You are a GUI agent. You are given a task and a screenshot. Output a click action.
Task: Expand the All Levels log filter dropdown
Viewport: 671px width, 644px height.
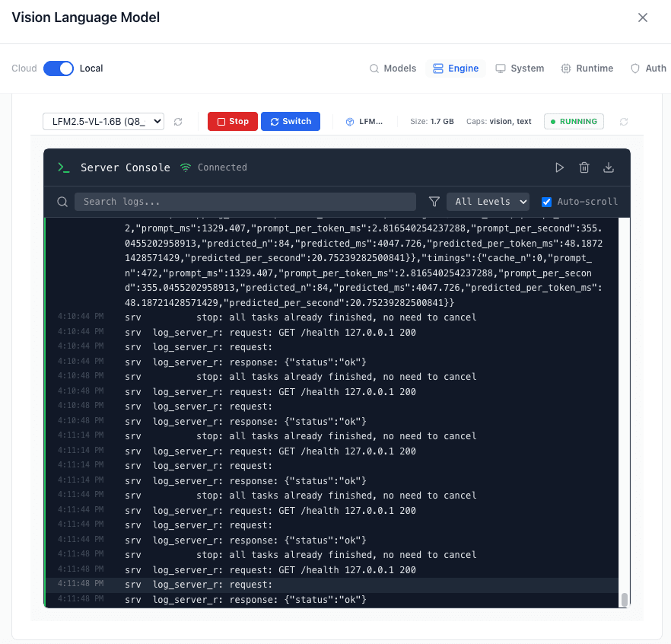(488, 202)
